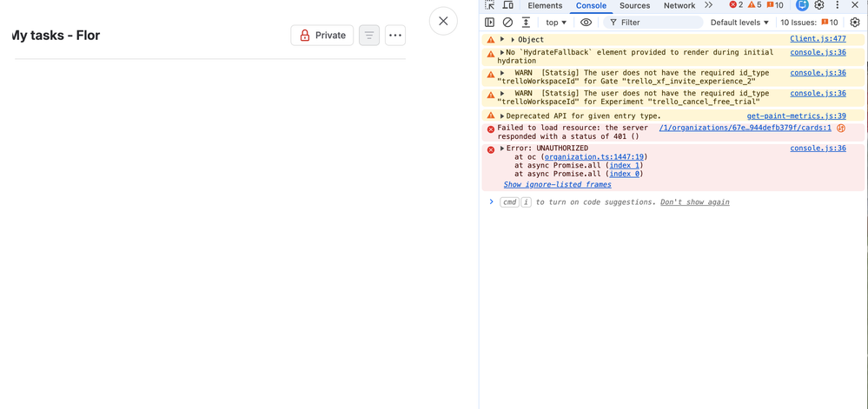Collapse the Error: UNAUTHORIZED entry
868x409 pixels.
[502, 148]
